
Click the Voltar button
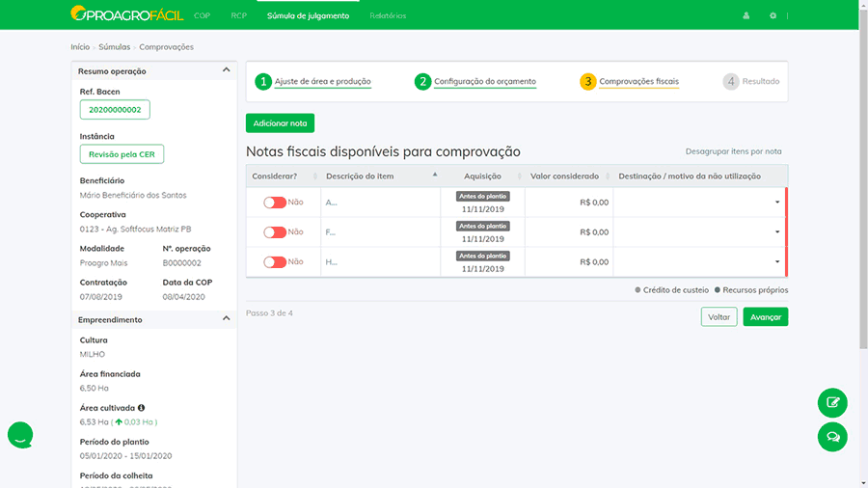coord(719,317)
